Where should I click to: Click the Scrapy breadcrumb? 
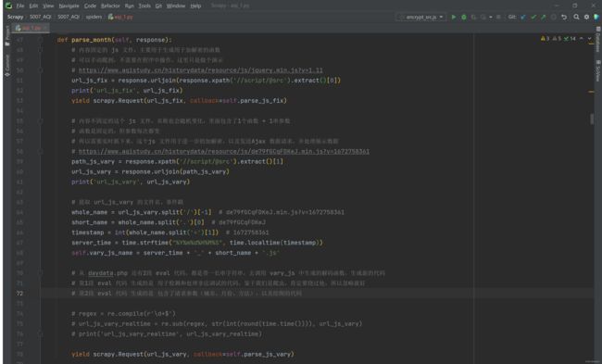pyautogui.click(x=16, y=17)
